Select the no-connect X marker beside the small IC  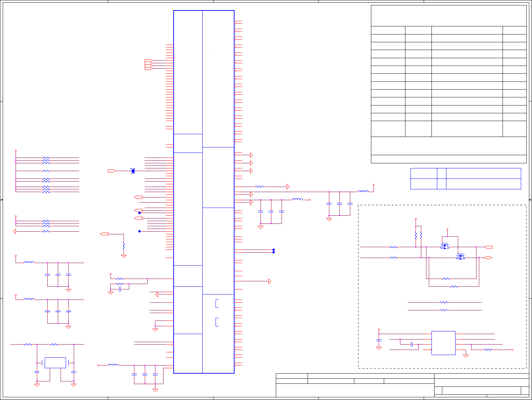pos(424,350)
